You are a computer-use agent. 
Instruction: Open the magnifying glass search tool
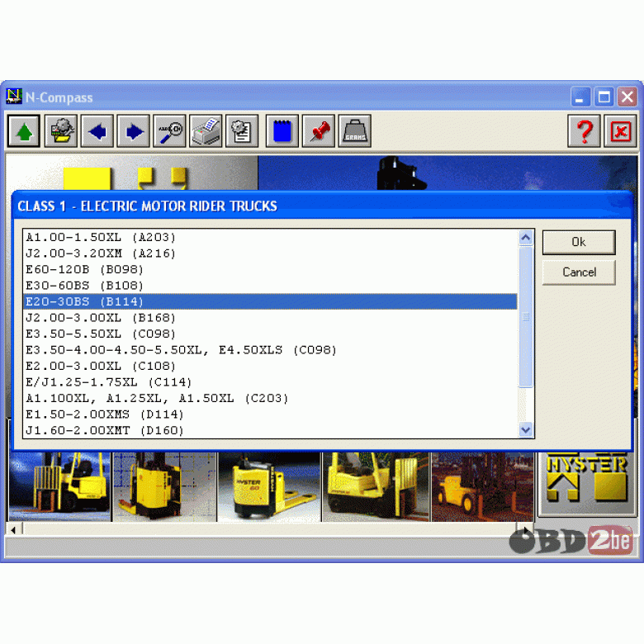click(x=169, y=131)
